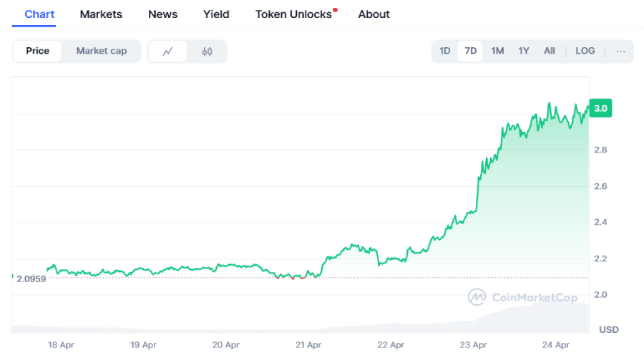Open the Markets tab
644x358 pixels.
click(101, 14)
